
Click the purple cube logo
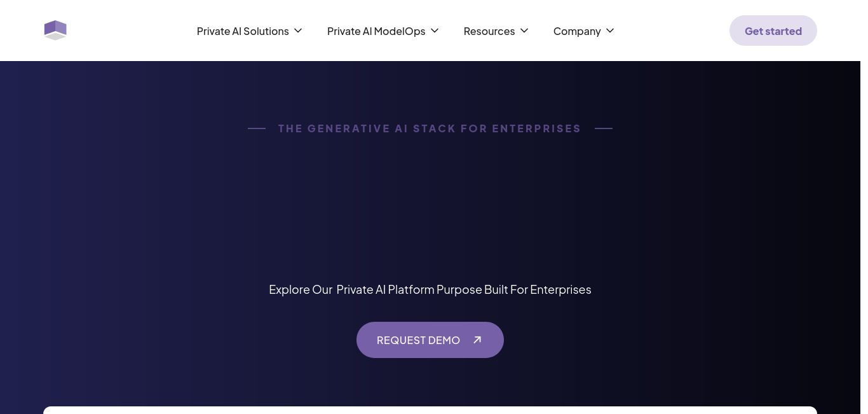pos(55,30)
